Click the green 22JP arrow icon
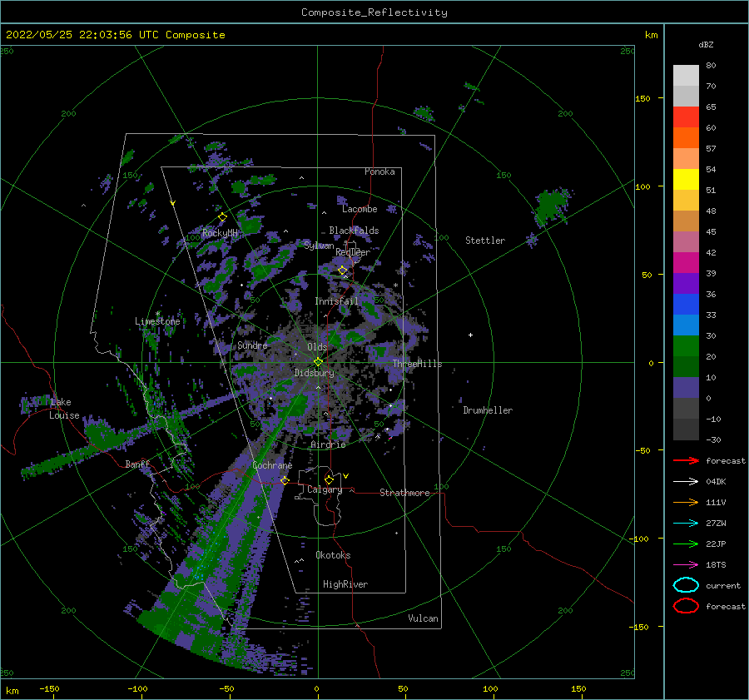The height and width of the screenshot is (700, 749). coord(686,544)
